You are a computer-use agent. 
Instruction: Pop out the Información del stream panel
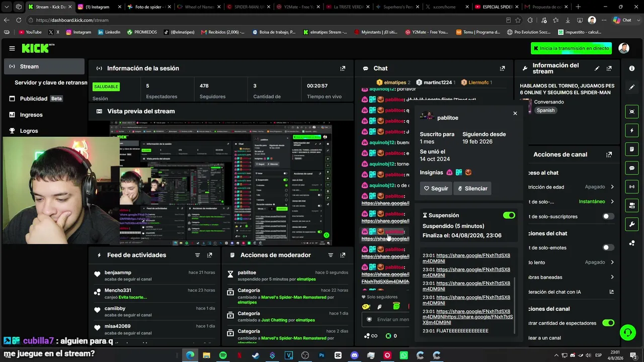tap(609, 68)
